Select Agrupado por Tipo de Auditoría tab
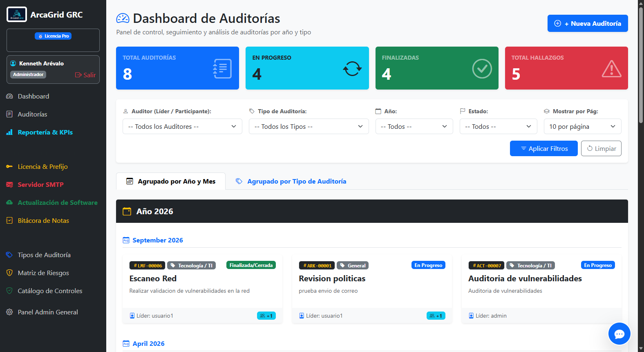Screen dimensions: 644x352 [291, 181]
